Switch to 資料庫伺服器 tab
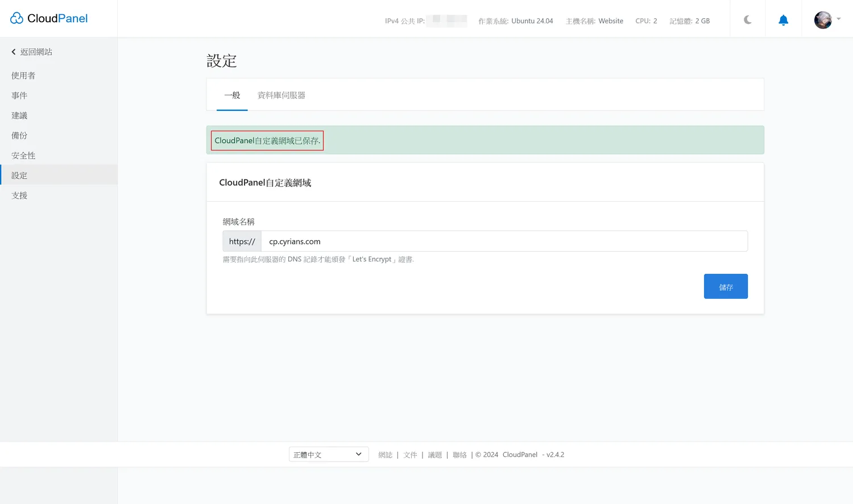The image size is (853, 504). [x=281, y=95]
